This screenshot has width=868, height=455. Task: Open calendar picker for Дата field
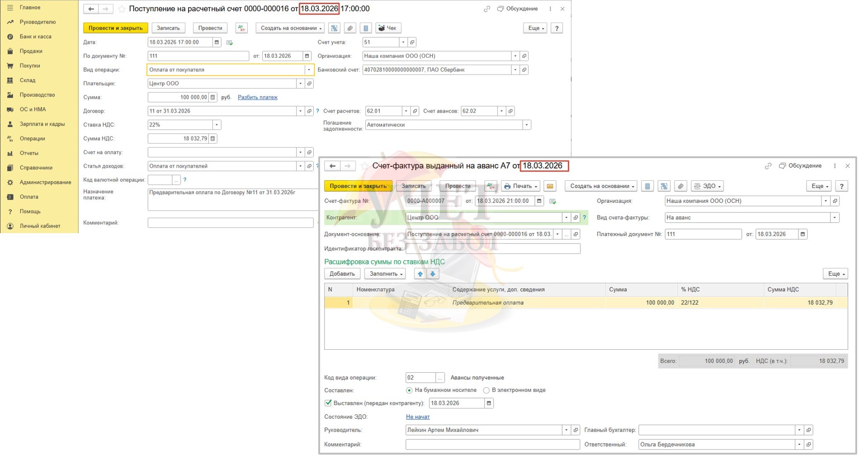pyautogui.click(x=217, y=42)
